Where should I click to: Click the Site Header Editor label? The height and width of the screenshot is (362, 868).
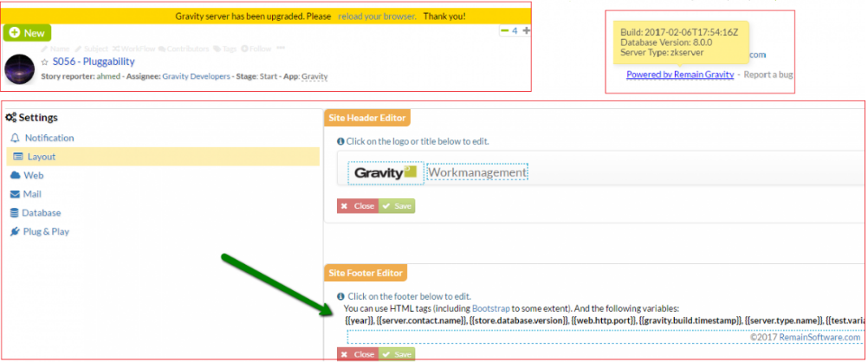point(367,117)
